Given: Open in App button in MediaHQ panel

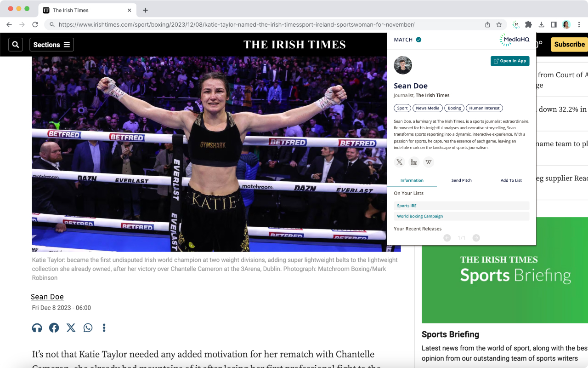Looking at the screenshot, I should coord(510,61).
